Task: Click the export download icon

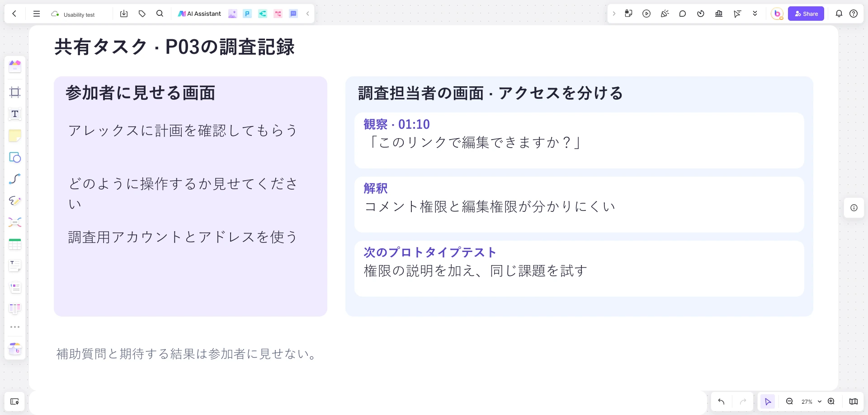Action: coord(124,14)
